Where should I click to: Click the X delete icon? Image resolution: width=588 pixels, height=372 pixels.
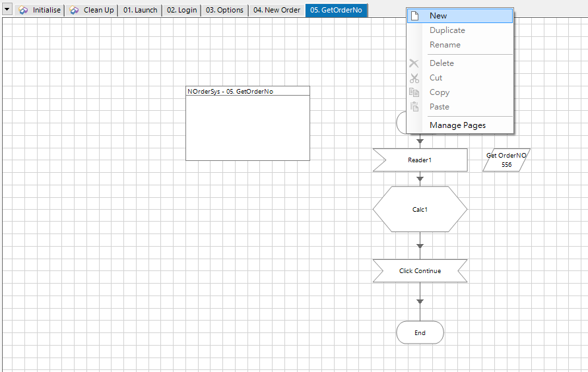(414, 63)
